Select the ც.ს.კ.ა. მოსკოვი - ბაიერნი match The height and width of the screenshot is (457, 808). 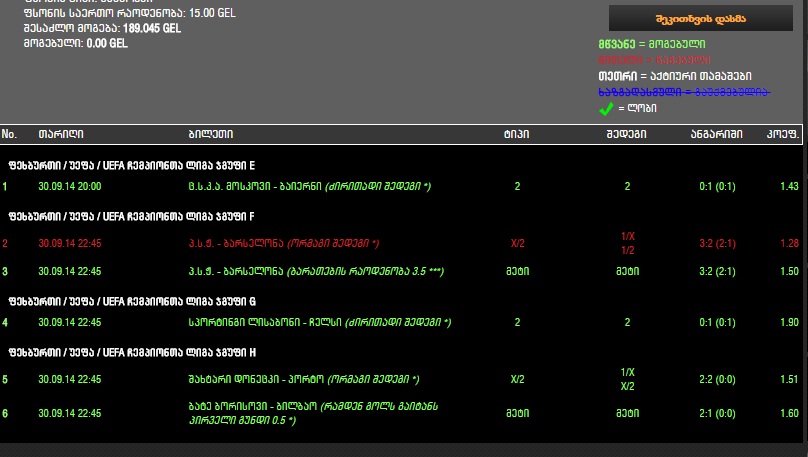pos(309,186)
